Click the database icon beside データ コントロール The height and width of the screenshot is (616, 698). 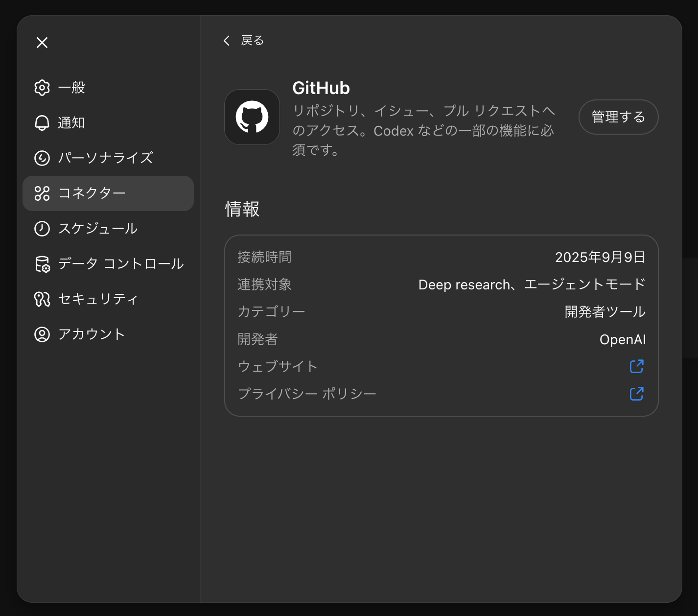[42, 264]
